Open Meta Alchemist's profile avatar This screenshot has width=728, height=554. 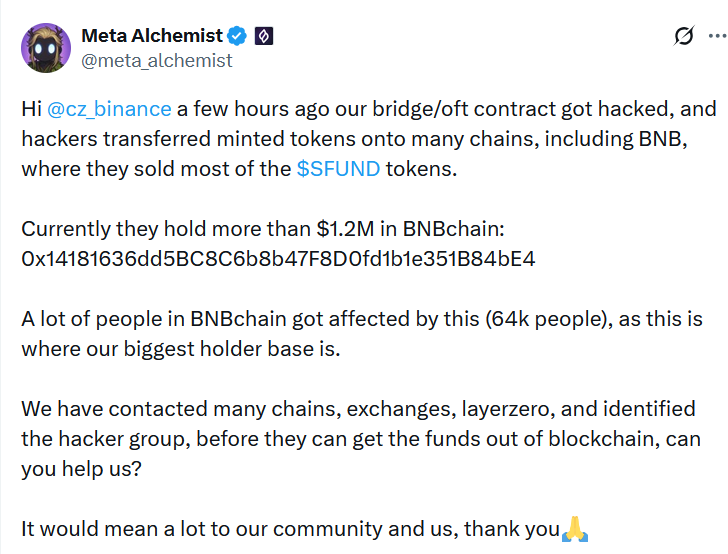click(x=45, y=48)
